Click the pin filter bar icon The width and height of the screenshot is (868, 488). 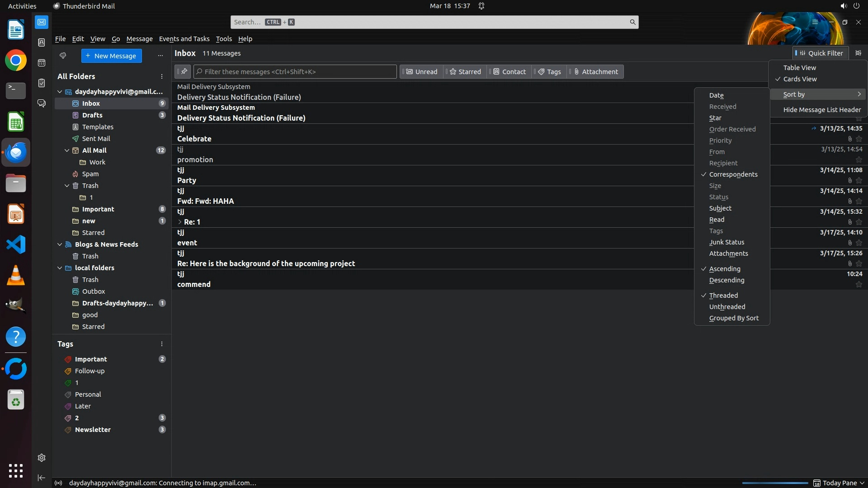183,71
